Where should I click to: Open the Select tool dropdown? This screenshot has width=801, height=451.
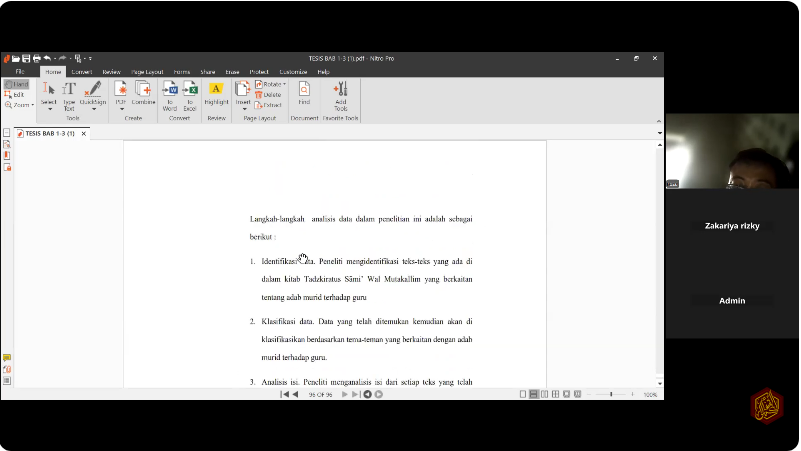[x=48, y=108]
